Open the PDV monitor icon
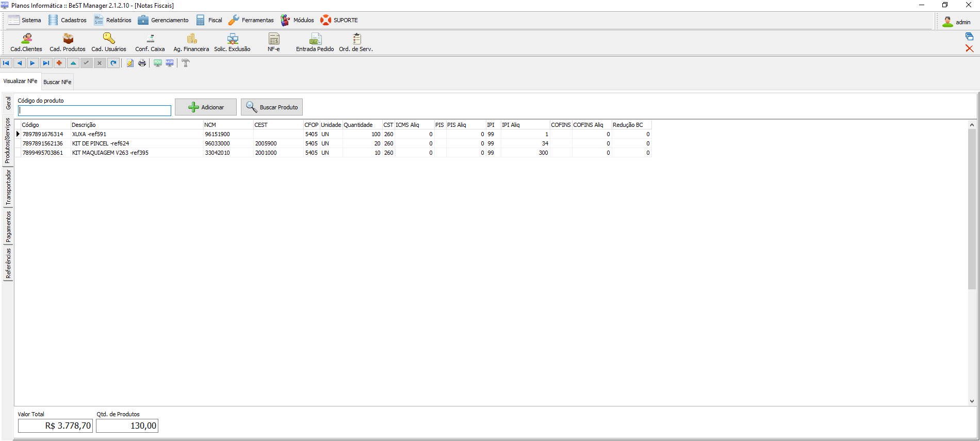This screenshot has width=980, height=441. (158, 63)
